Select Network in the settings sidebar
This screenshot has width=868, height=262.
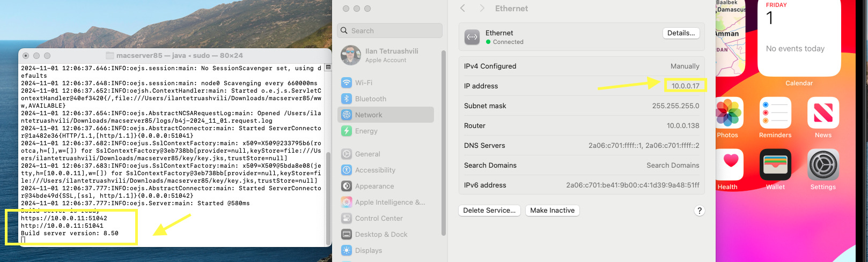pyautogui.click(x=386, y=115)
